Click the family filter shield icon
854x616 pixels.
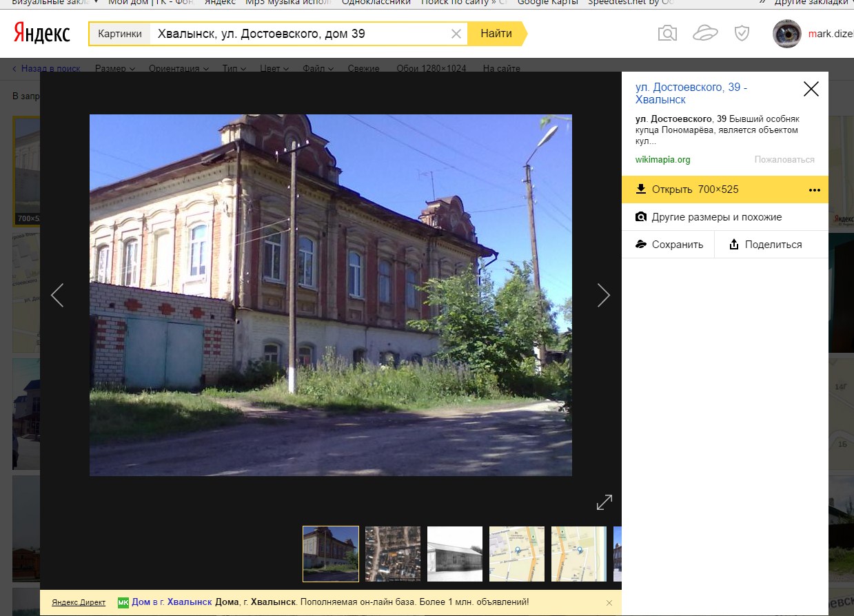click(x=742, y=33)
